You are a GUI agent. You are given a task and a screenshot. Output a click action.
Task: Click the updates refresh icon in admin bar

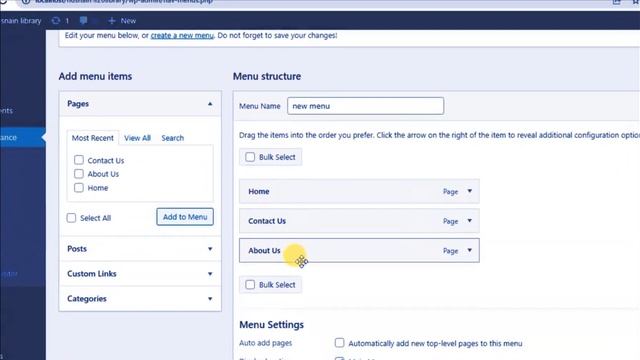pos(56,20)
